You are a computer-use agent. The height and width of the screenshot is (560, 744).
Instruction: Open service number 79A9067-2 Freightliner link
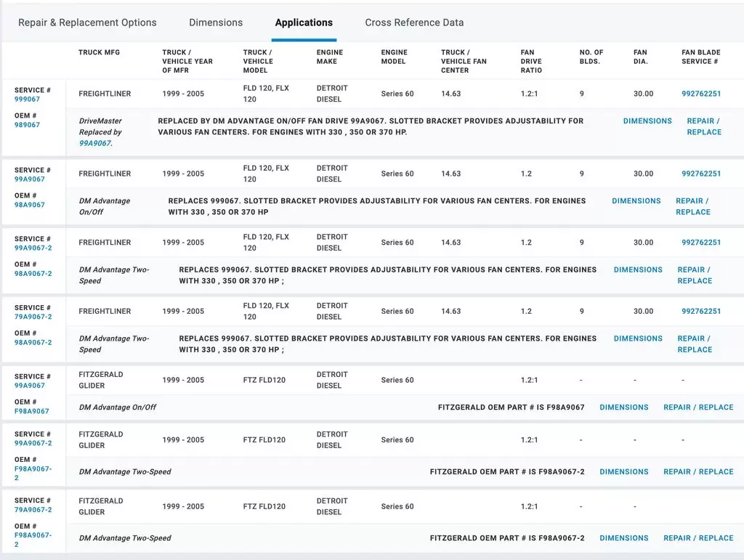click(x=33, y=317)
